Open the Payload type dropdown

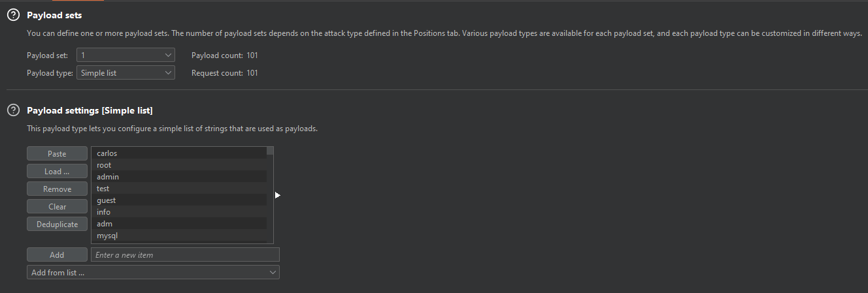coord(125,73)
